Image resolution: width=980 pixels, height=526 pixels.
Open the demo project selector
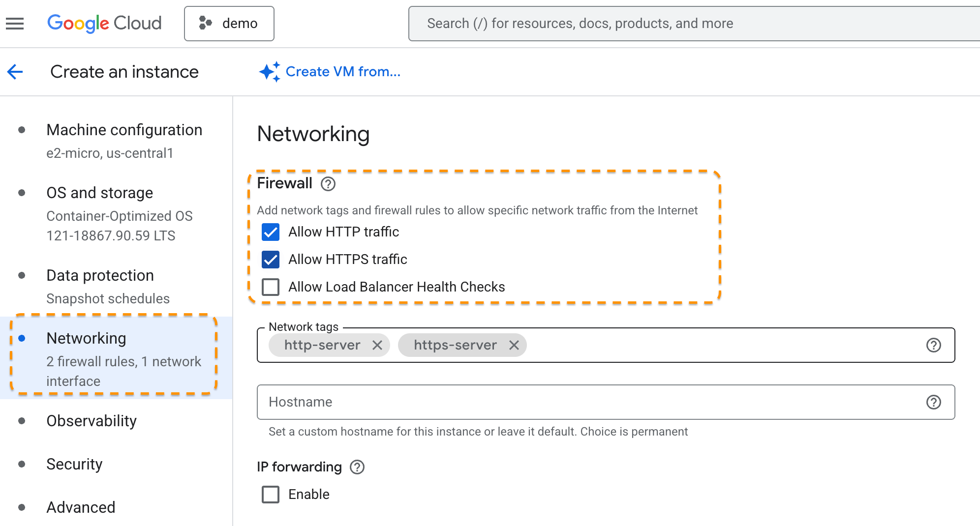pyautogui.click(x=229, y=23)
